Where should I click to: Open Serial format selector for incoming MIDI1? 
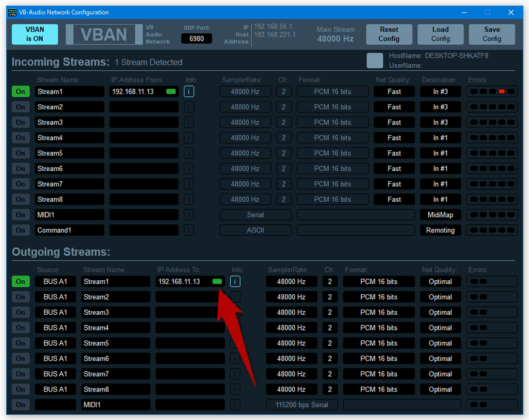[x=255, y=215]
